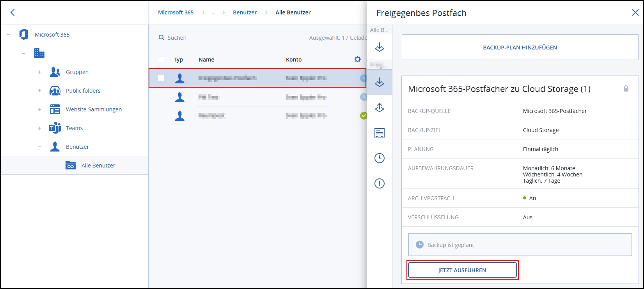Click the Suchen search field

click(177, 38)
